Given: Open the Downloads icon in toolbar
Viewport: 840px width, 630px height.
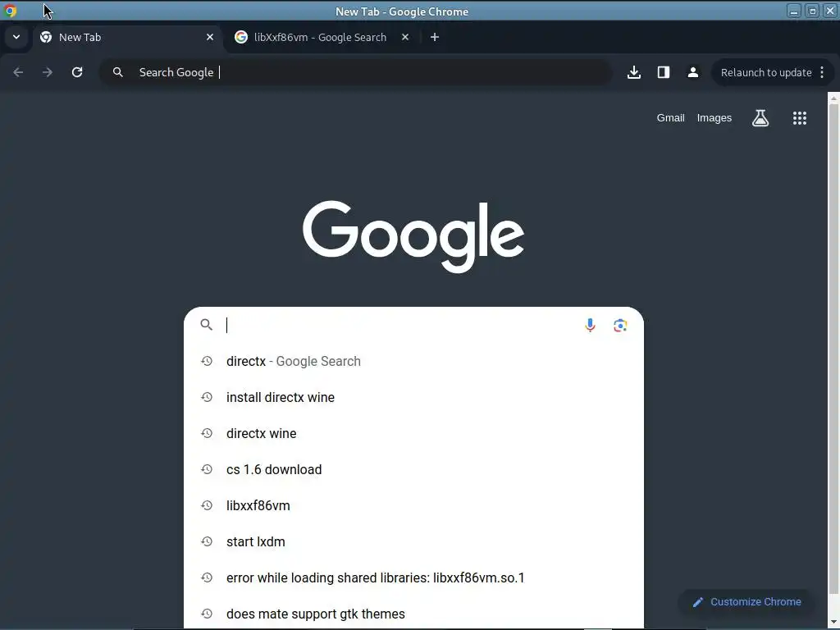Looking at the screenshot, I should (634, 72).
